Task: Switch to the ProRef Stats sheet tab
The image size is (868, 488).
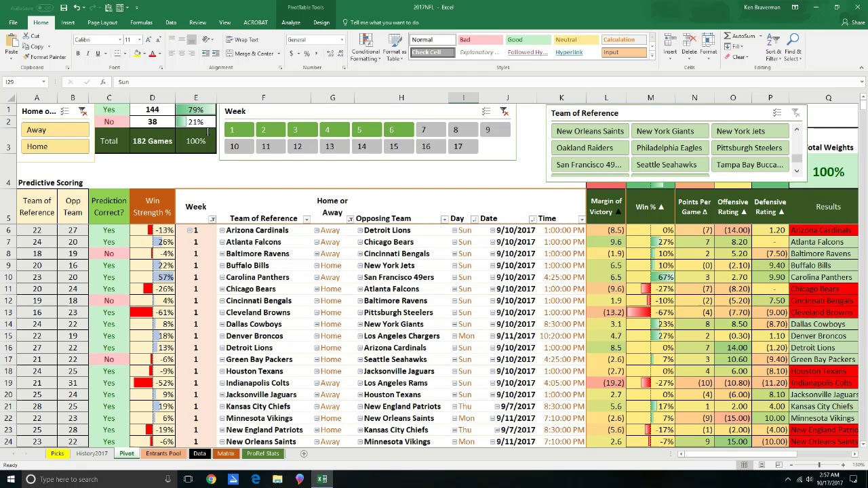Action: pyautogui.click(x=262, y=453)
